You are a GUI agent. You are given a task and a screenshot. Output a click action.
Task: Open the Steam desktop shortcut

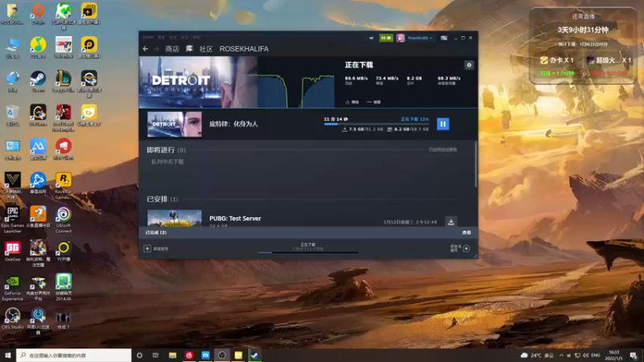[38, 81]
